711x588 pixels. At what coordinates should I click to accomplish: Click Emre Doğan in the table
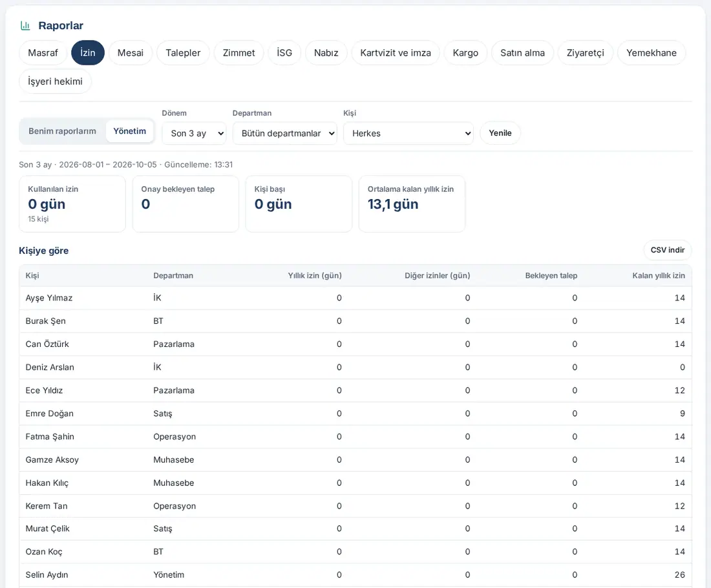(x=49, y=414)
